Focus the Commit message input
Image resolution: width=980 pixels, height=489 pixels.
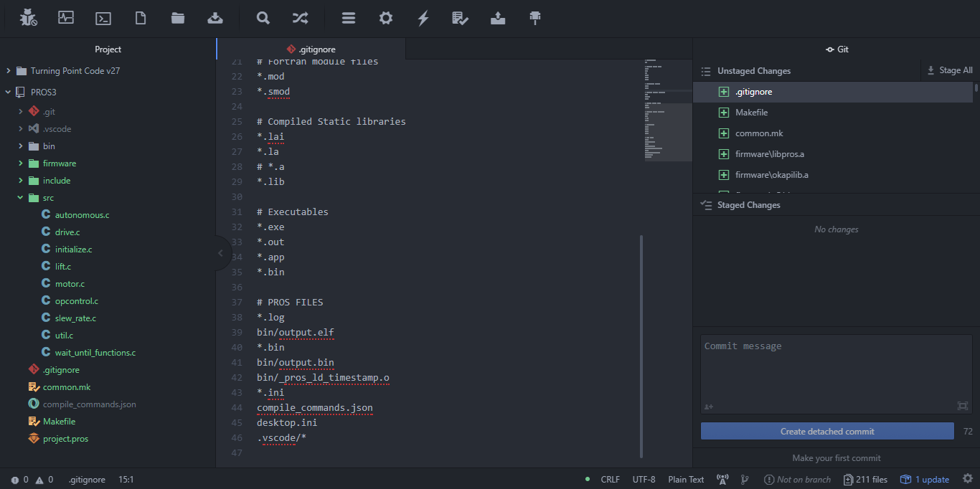(837, 375)
